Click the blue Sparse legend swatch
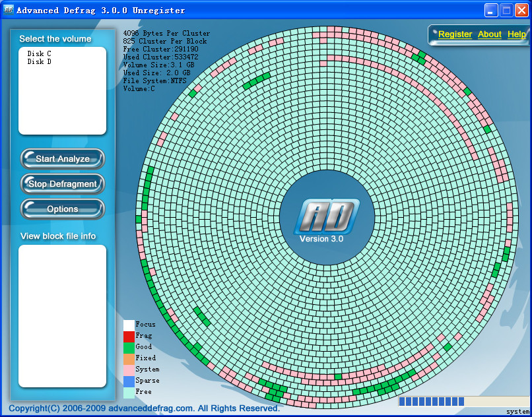Viewport: 532px width, 417px height. coord(129,381)
